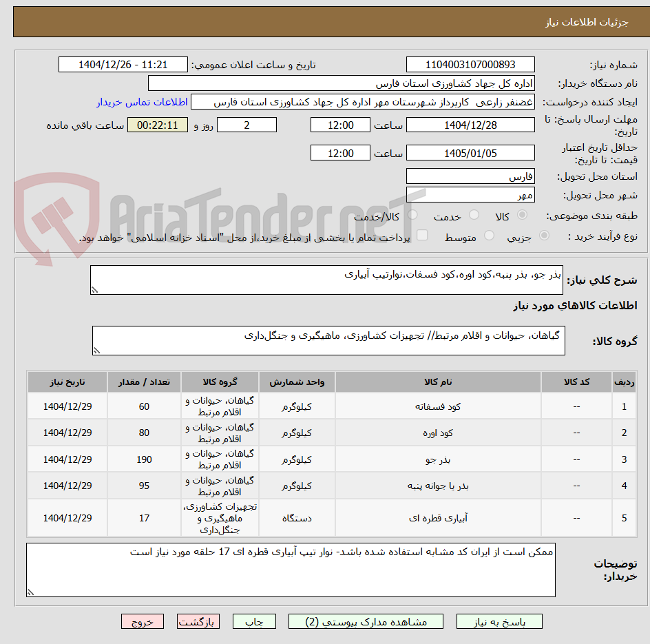The width and height of the screenshot is (650, 644).
Task: Click date 1404/12/29 in آبیاری قطره ای row
Action: click(x=67, y=518)
